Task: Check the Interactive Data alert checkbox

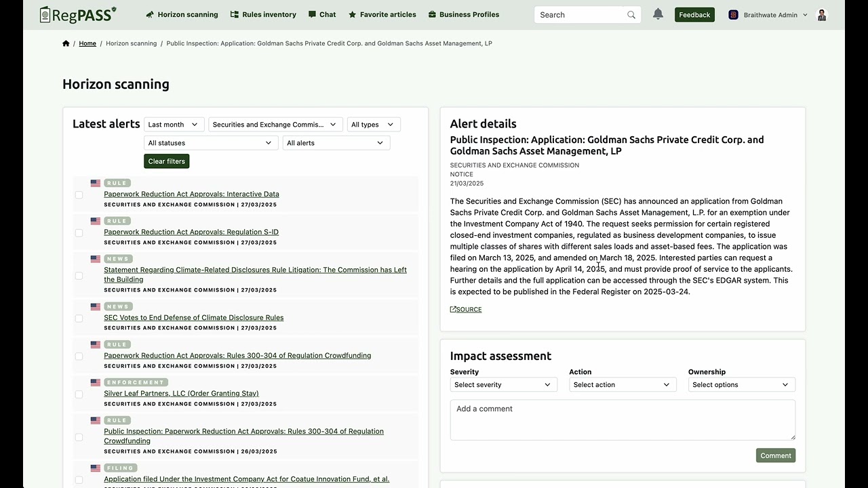Action: (x=79, y=195)
